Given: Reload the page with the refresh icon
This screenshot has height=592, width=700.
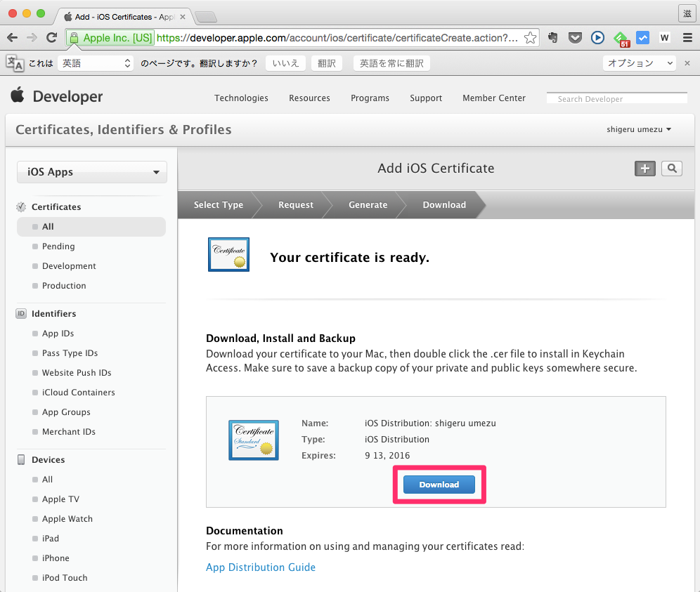Looking at the screenshot, I should click(x=52, y=38).
